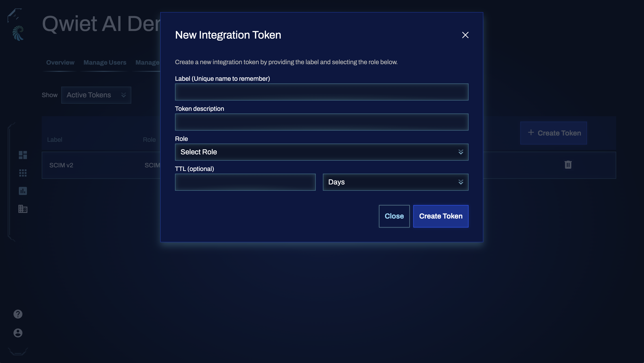This screenshot has height=363, width=644.
Task: Click the Create Token button
Action: 440,216
